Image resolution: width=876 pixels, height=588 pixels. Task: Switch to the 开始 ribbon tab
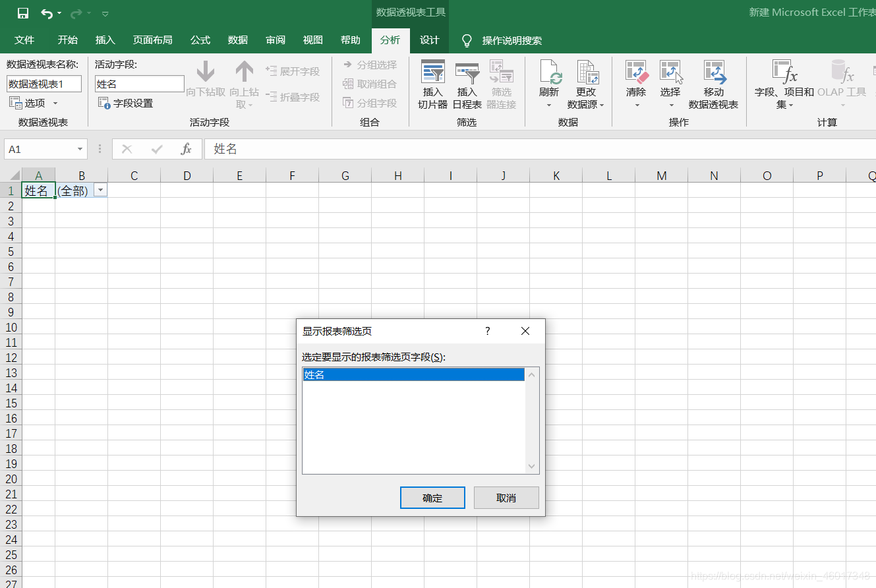coord(67,40)
